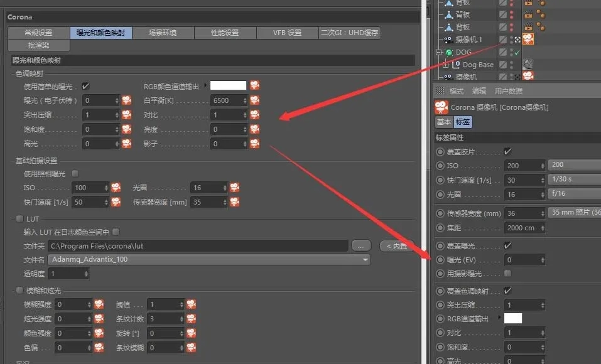This screenshot has width=601, height=364.
Task: Expand the Dog Base tree node
Action: 446,65
